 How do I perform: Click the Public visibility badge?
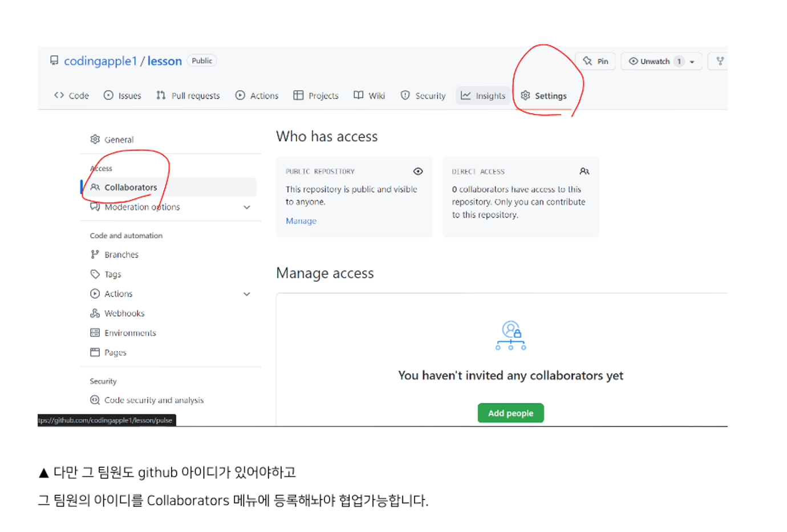pyautogui.click(x=202, y=61)
